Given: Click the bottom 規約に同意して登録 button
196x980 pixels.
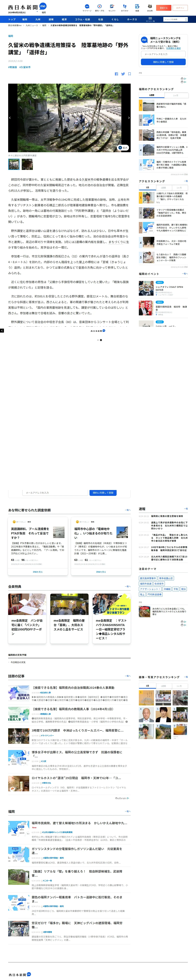Looking at the screenshot, I should (x=103, y=493).
